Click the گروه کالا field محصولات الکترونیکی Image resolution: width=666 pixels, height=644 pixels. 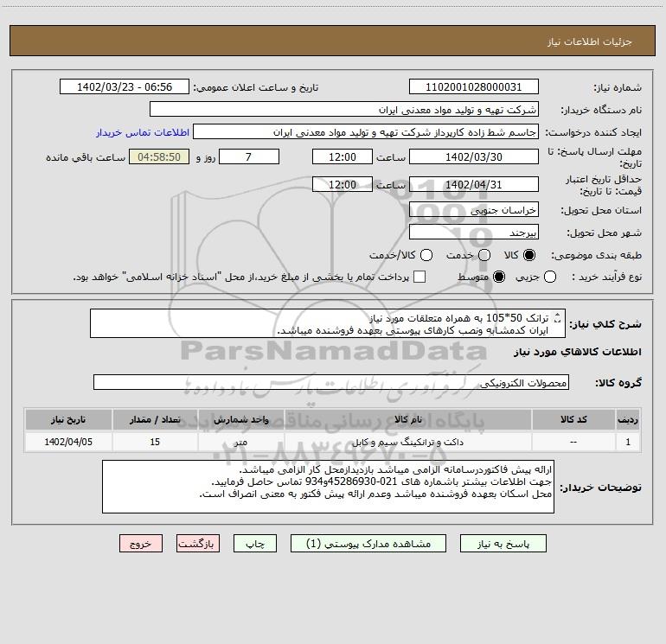[x=331, y=382]
